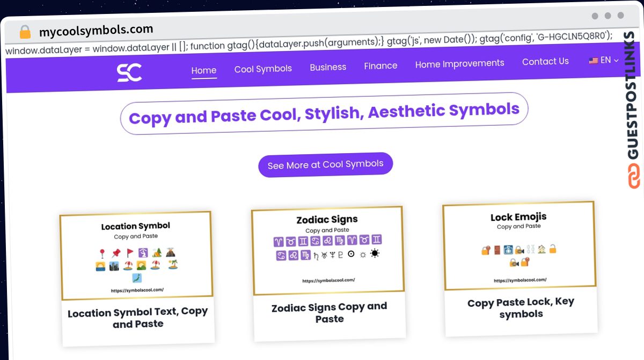Click the beach umbrella emoji in Location Symbol card
This screenshot has width=644, height=360.
click(129, 264)
